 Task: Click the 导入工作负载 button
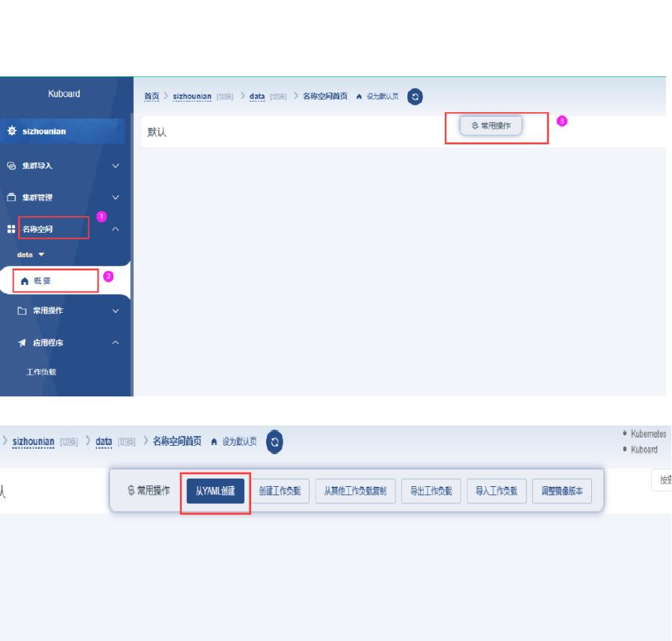(496, 491)
